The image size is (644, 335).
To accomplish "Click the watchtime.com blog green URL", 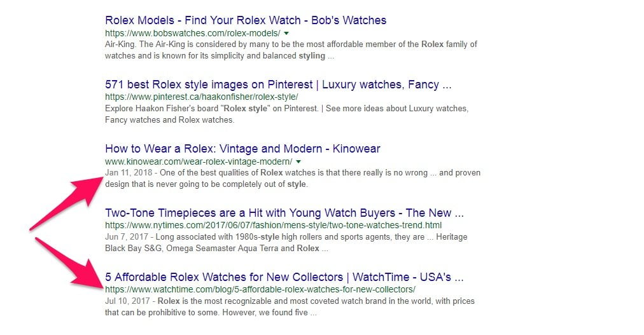I will pyautogui.click(x=260, y=289).
